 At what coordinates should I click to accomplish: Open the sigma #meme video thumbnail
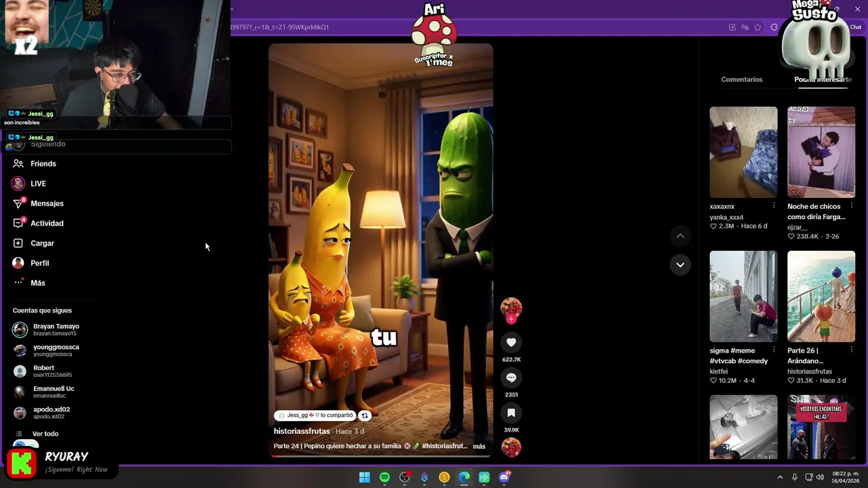point(743,296)
